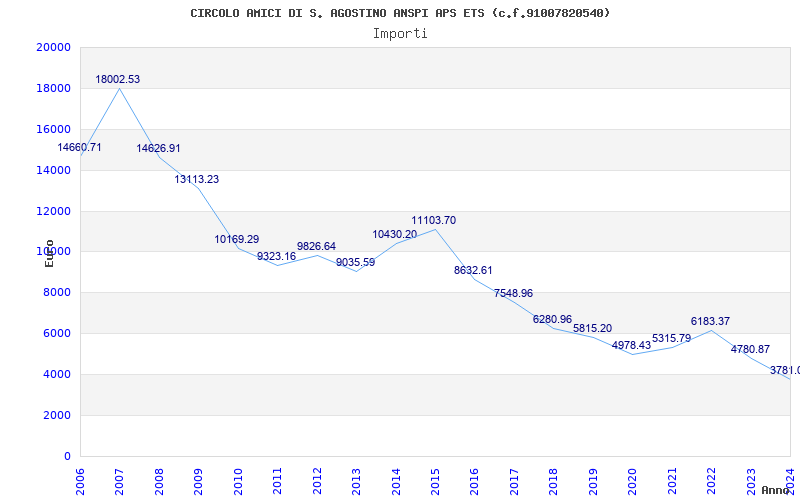Click the x-axis year 2013
The image size is (800, 500).
click(x=356, y=481)
